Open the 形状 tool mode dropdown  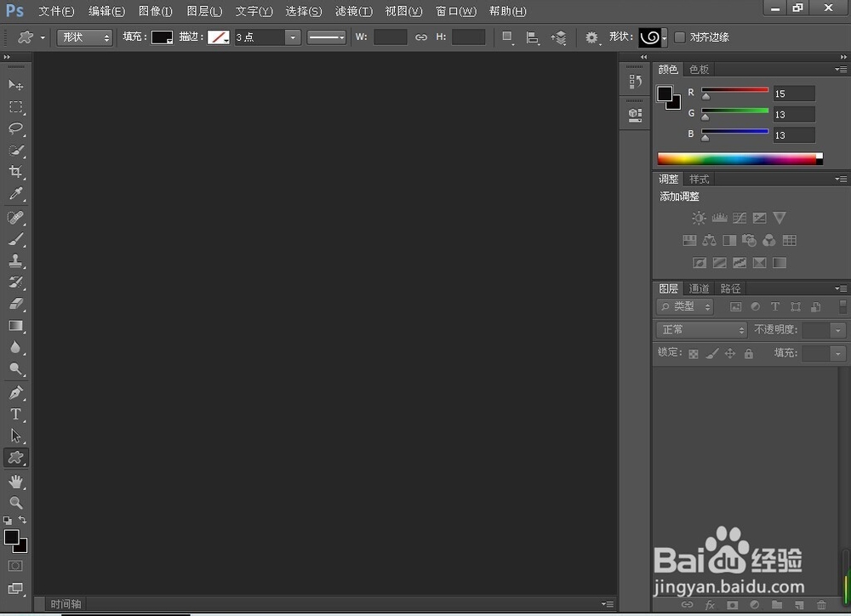pyautogui.click(x=84, y=37)
